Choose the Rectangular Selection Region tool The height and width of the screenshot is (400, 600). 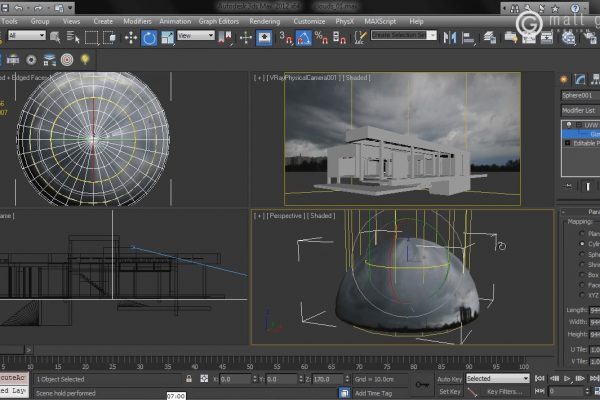pos(91,38)
